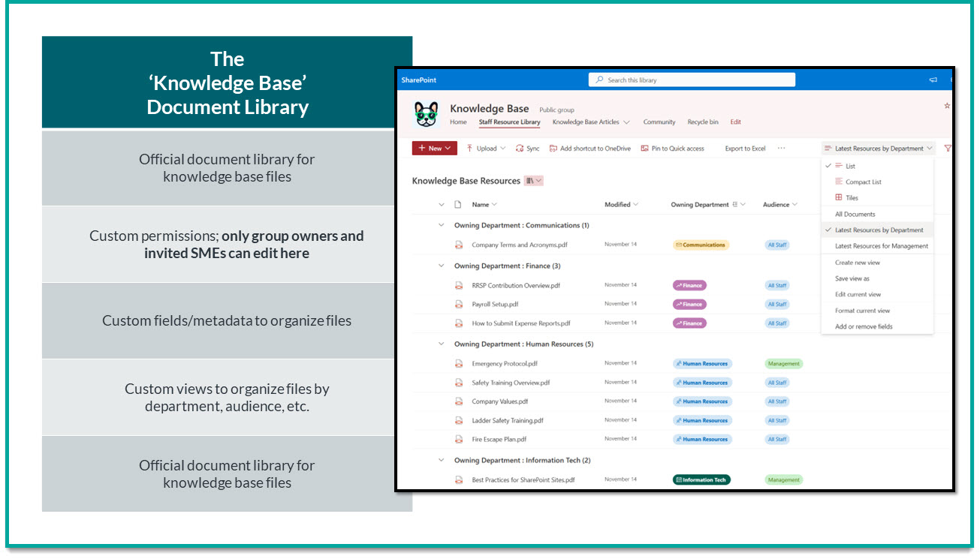Screen dimensions: 980x559
Task: Open the Staff Resource Library tab
Action: click(x=511, y=122)
